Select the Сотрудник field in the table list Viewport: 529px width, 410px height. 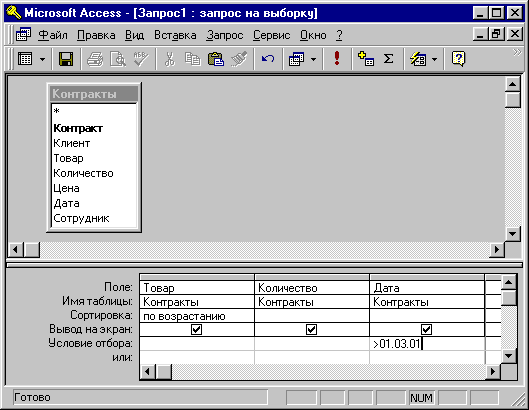[94, 218]
